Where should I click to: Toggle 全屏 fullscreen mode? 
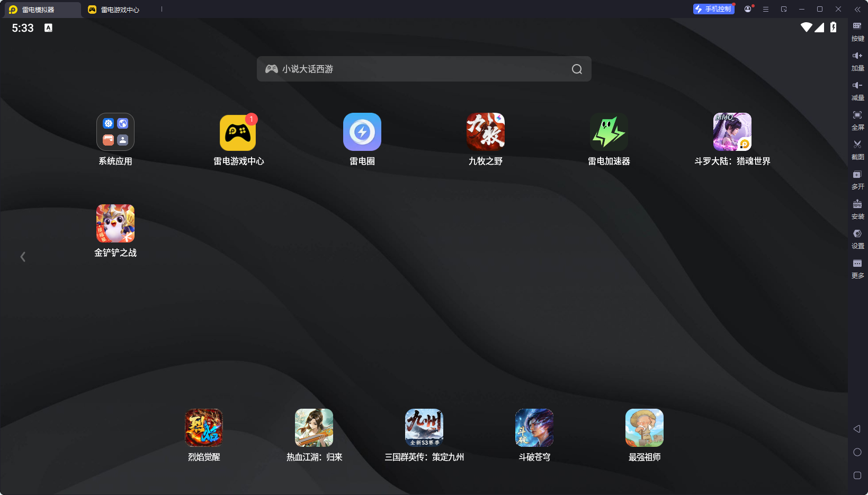857,120
